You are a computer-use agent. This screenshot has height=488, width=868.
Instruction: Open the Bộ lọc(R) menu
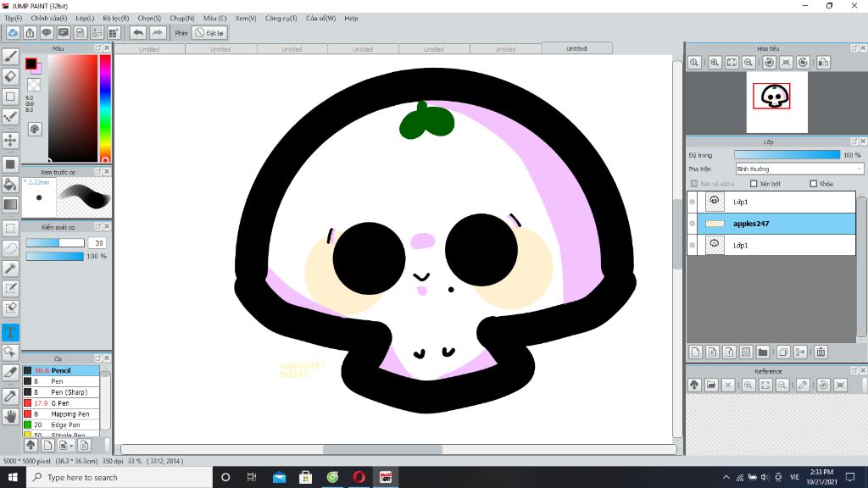(x=115, y=19)
